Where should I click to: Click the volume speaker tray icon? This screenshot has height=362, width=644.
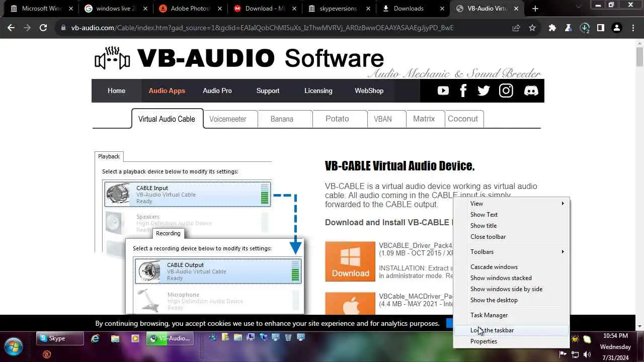point(587,354)
